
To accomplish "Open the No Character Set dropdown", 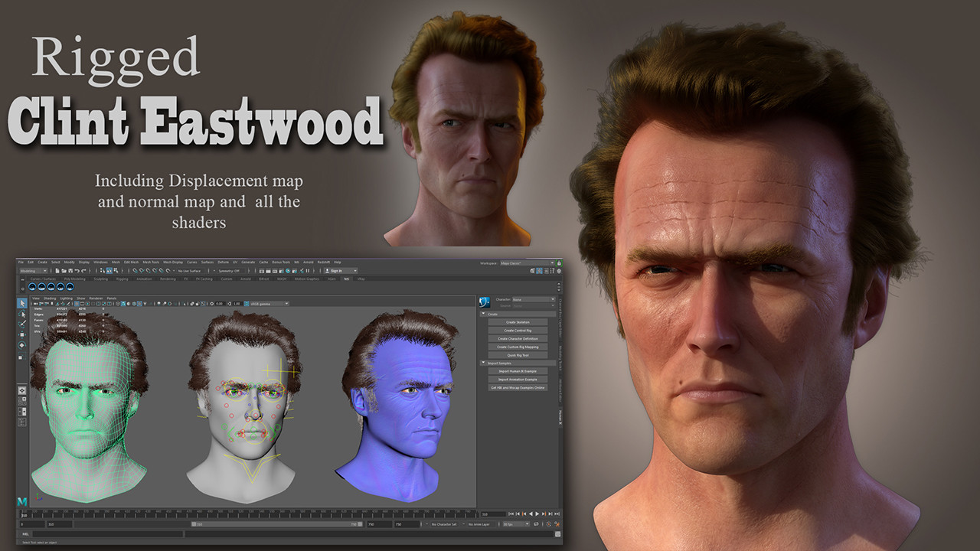I will click(x=446, y=524).
